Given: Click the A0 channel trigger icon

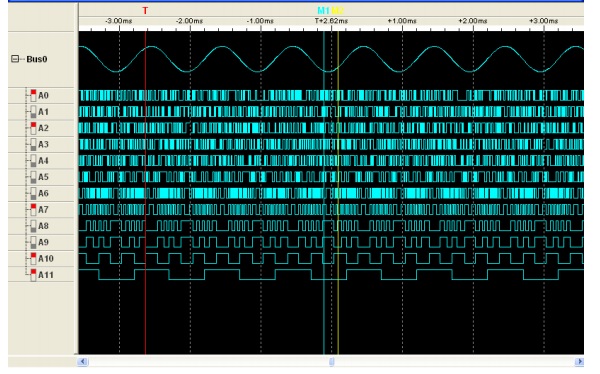Looking at the screenshot, I should click(x=33, y=96).
